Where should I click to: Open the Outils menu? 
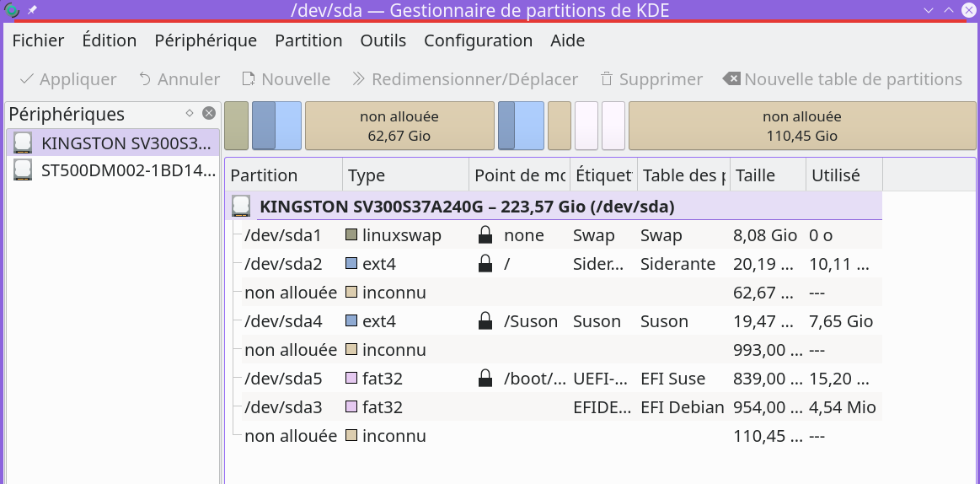[x=383, y=40]
